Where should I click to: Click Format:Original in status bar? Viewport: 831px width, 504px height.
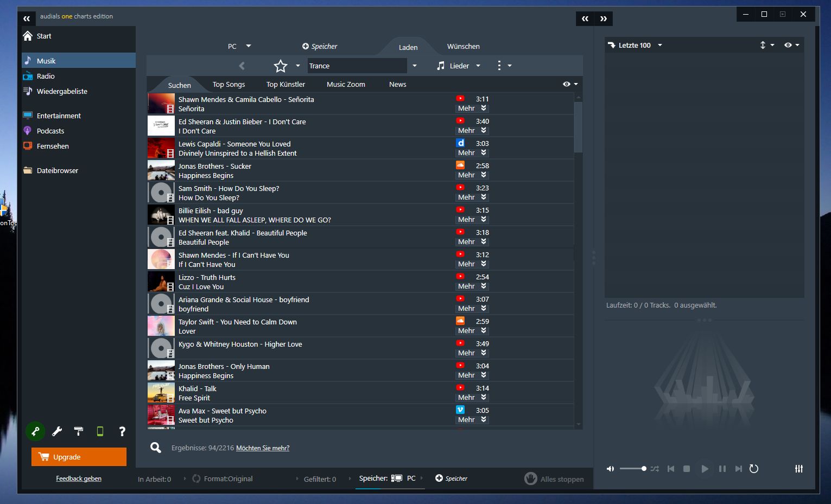[223, 479]
